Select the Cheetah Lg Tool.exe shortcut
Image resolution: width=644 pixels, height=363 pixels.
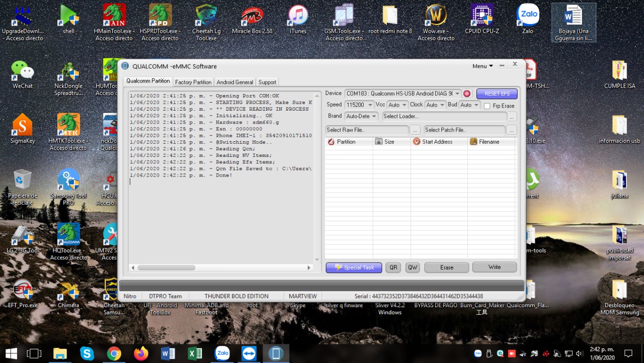(x=206, y=23)
